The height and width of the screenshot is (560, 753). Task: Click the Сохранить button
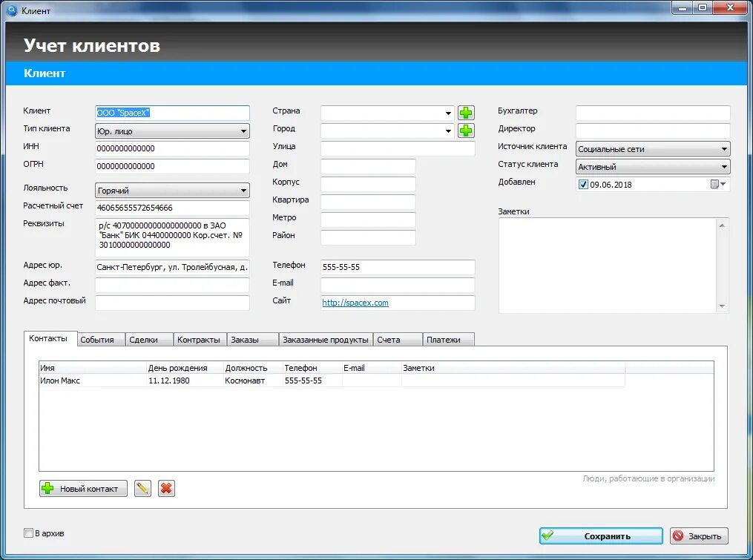[x=601, y=536]
